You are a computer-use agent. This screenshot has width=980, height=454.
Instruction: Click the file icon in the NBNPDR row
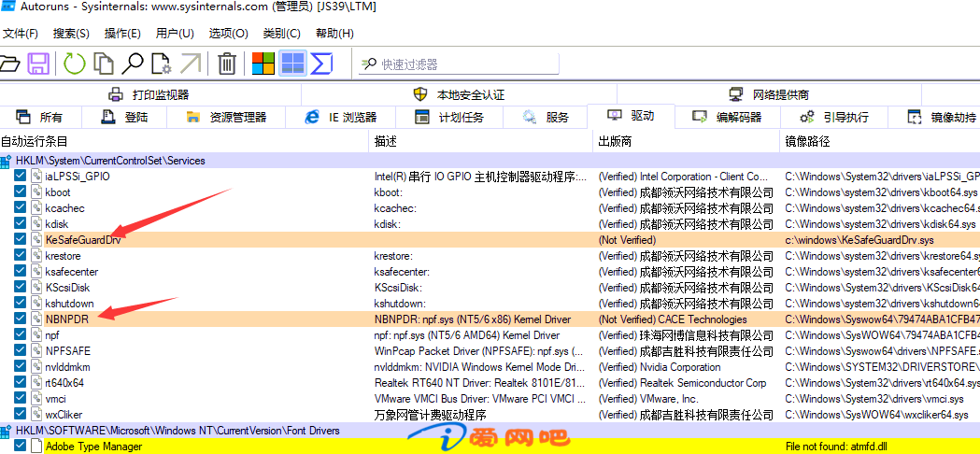[x=36, y=319]
